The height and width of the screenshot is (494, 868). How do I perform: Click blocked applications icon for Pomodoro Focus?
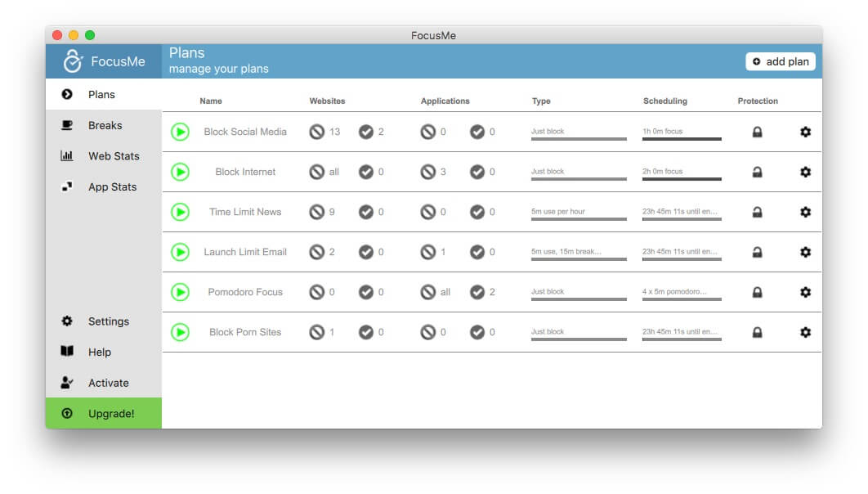tap(428, 292)
